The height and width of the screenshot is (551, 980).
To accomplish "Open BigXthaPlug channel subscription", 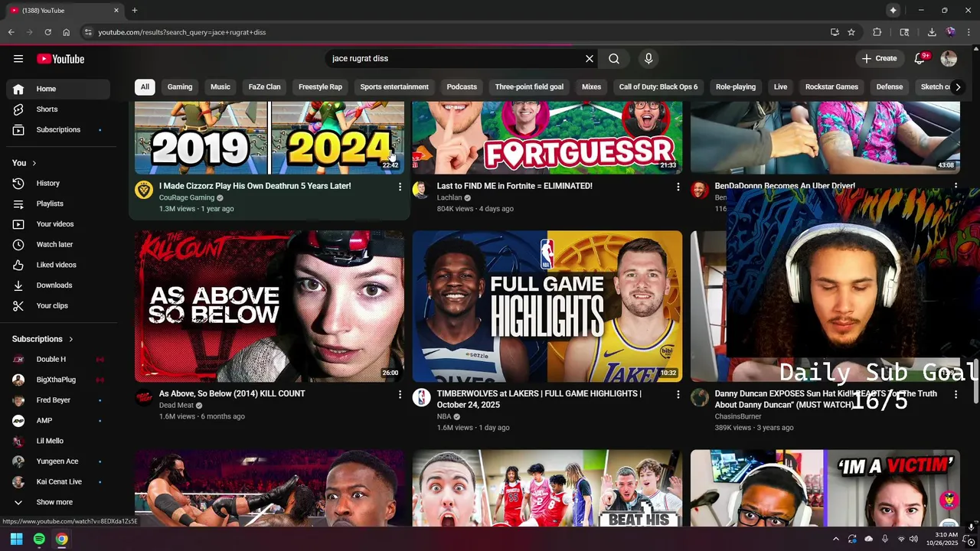I will click(58, 380).
